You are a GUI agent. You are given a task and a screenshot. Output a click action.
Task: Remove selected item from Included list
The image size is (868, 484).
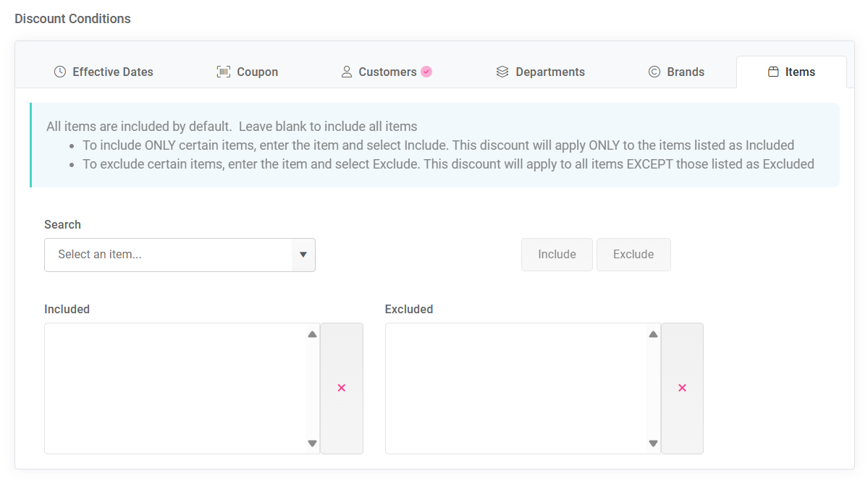tap(342, 389)
